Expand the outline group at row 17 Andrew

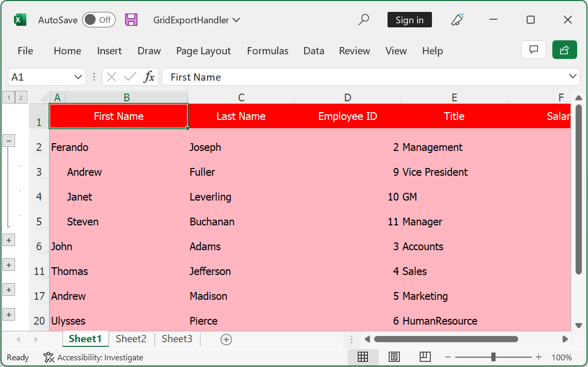click(9, 289)
